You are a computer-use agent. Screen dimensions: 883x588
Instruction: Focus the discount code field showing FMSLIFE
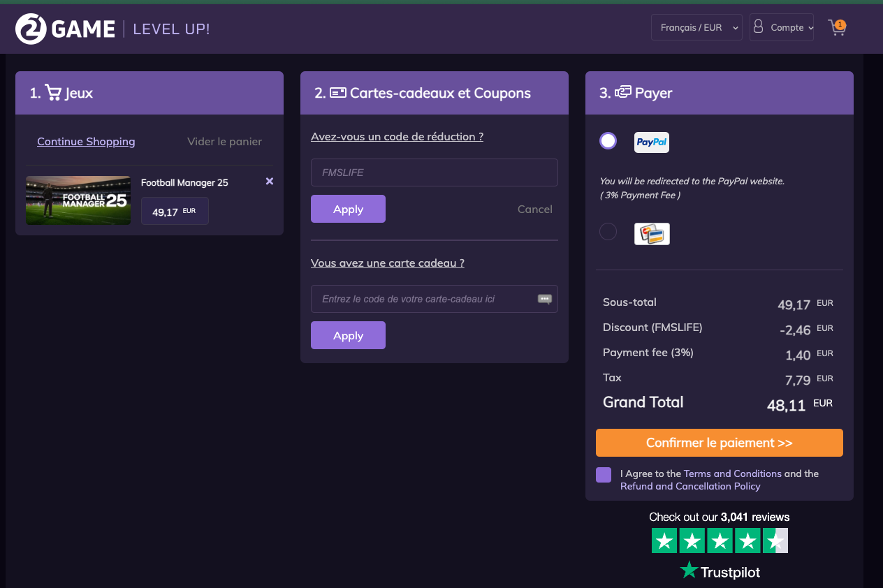pyautogui.click(x=435, y=172)
